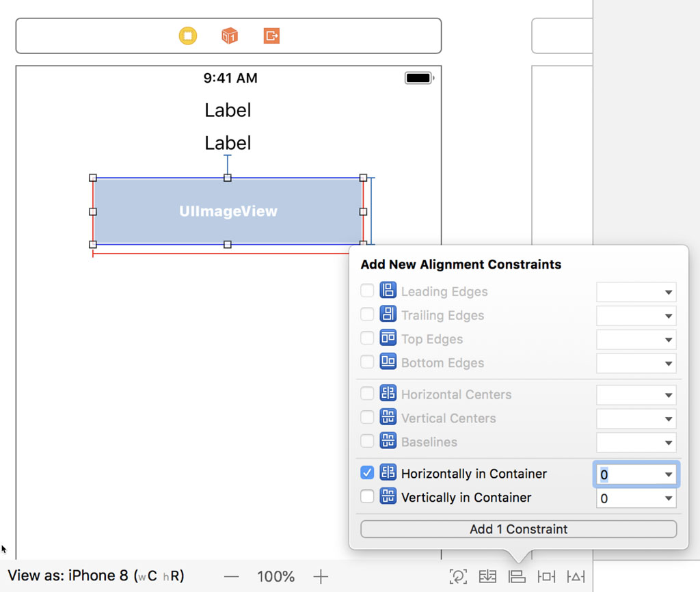Open the Top Edges value dropdown
Image resolution: width=700 pixels, height=592 pixels.
click(x=669, y=340)
